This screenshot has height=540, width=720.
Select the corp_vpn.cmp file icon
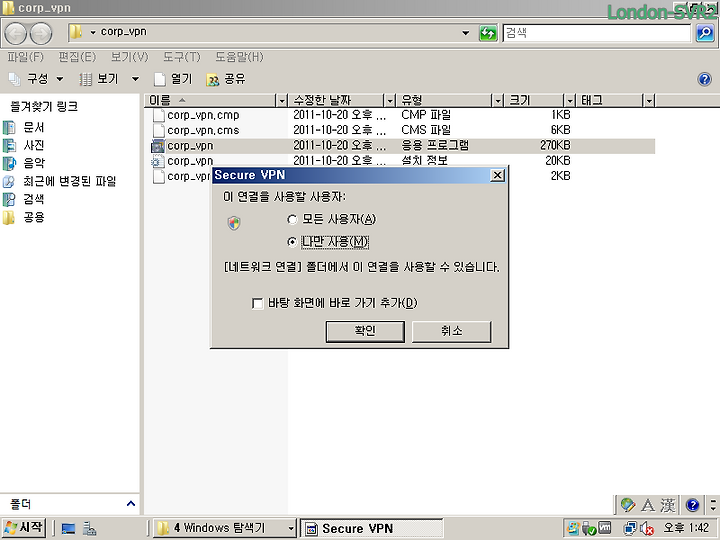click(x=158, y=115)
